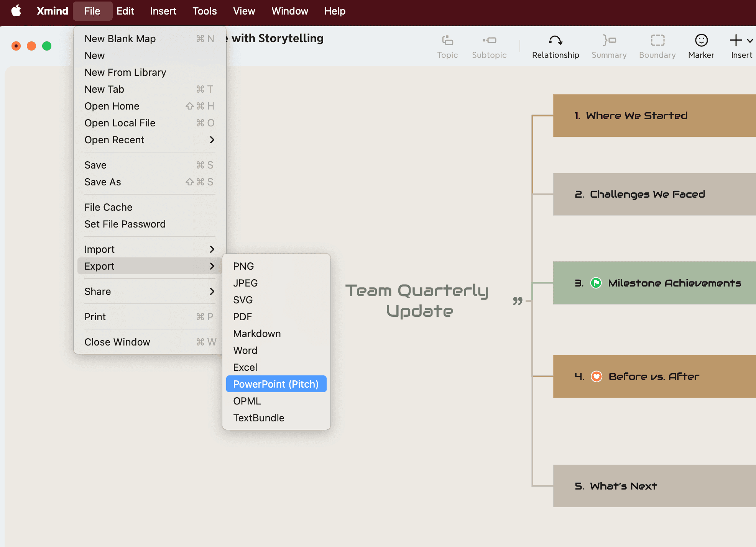Viewport: 756px width, 547px height.
Task: Click the Topic toolbar icon
Action: point(447,40)
